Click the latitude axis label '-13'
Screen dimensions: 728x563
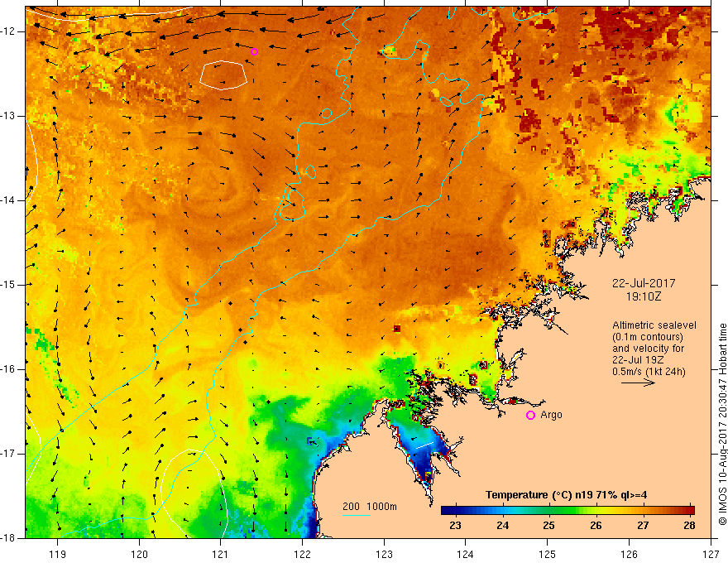pyautogui.click(x=8, y=116)
